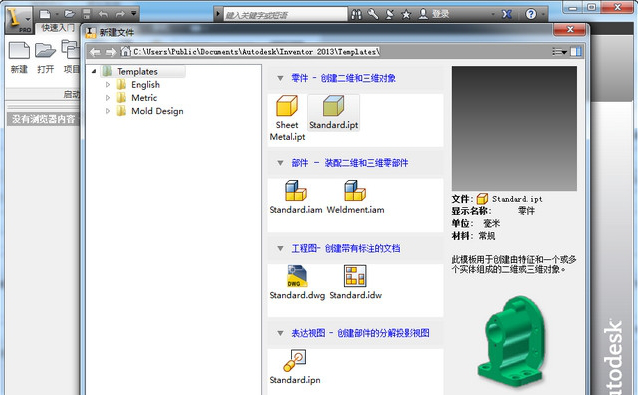Click the New document icon in quick access toolbar
The height and width of the screenshot is (410, 638).
pyautogui.click(x=45, y=14)
